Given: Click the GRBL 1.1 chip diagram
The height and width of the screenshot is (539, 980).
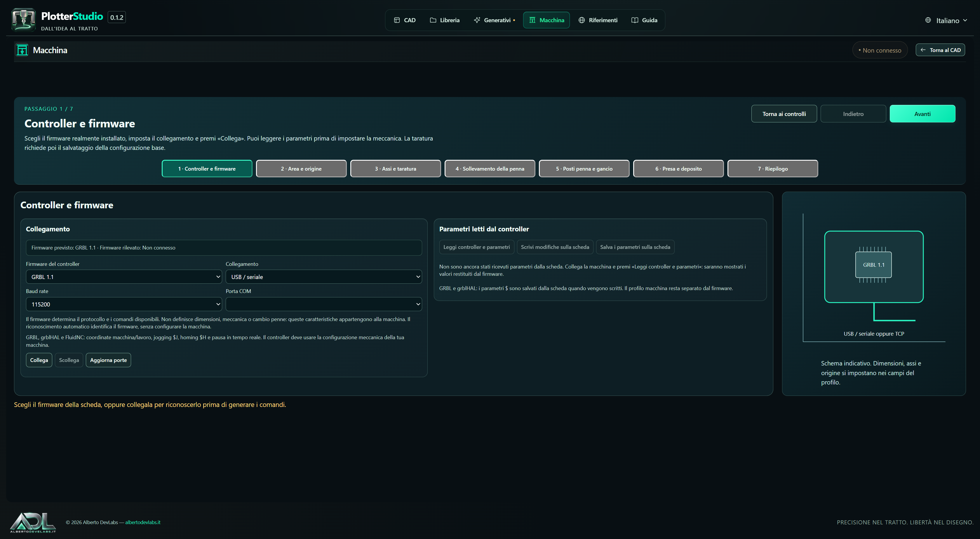Looking at the screenshot, I should point(873,265).
